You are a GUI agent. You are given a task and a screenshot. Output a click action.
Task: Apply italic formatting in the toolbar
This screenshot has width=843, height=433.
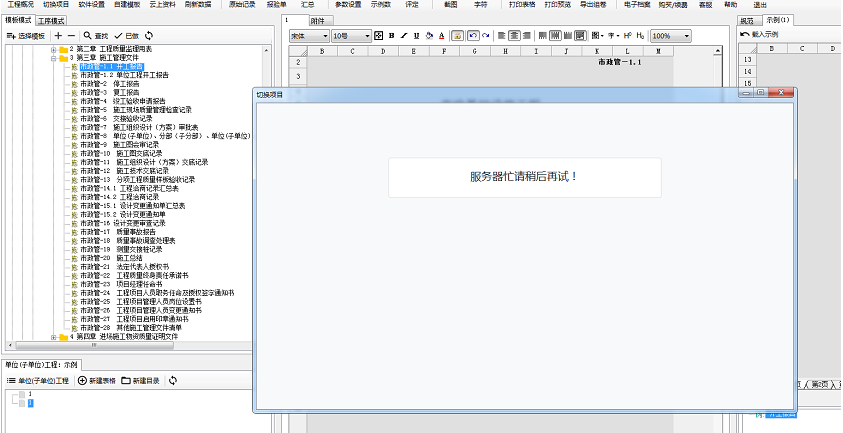pyautogui.click(x=404, y=36)
